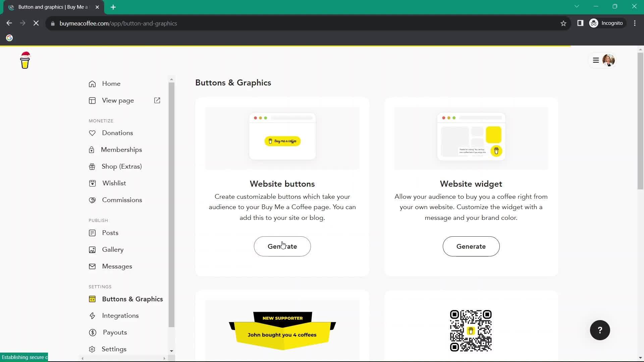Generate Website buttons embed code

click(x=283, y=247)
